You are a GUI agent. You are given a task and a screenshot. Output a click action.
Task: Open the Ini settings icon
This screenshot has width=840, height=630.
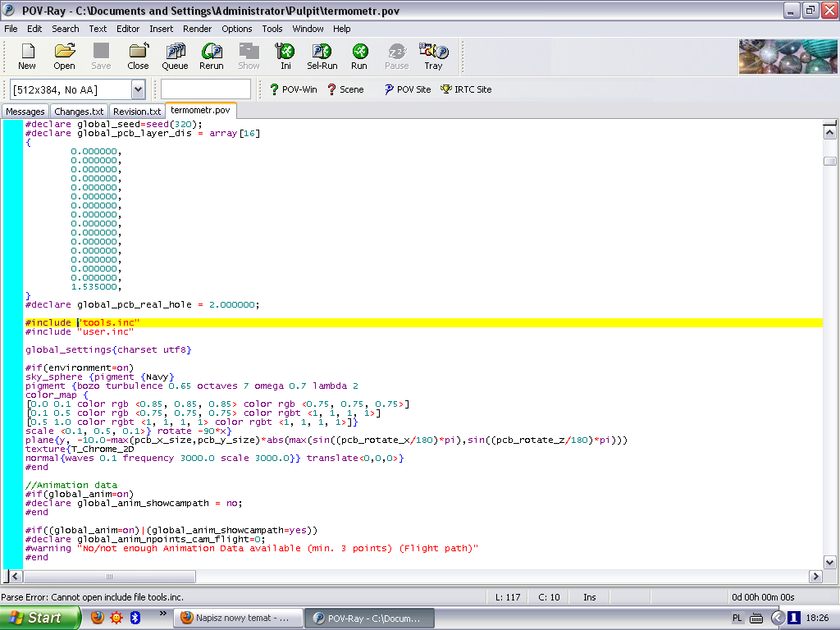(x=285, y=56)
